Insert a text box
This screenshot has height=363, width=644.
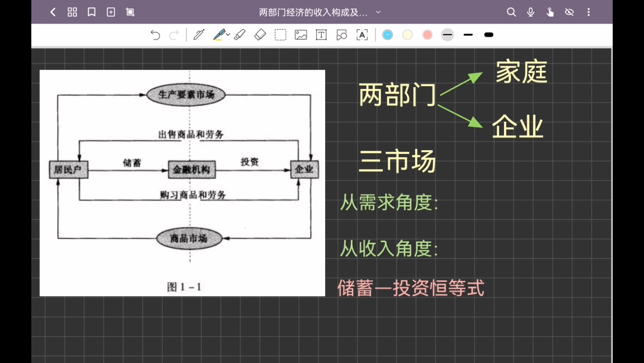coord(321,35)
